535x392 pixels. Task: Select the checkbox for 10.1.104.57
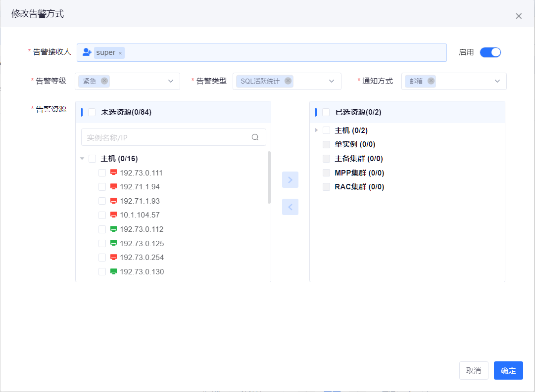point(102,215)
